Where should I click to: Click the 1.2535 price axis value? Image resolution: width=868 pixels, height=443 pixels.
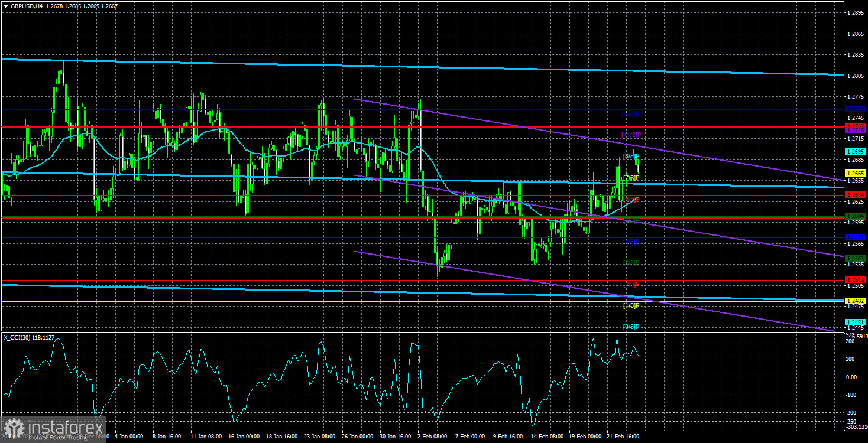[856, 265]
